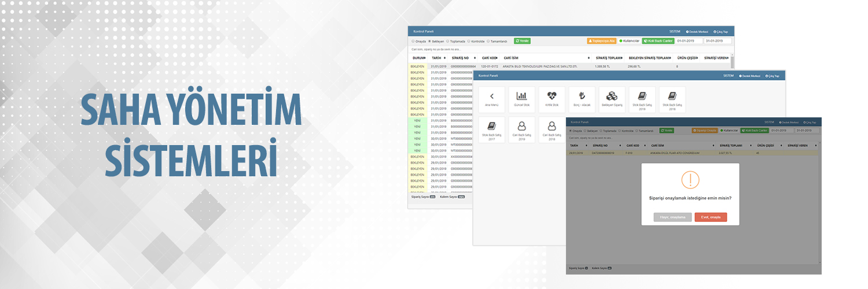The image size is (868, 289).
Task: Open the Cari Bazlı Satış 2019 tile
Action: pos(522,129)
